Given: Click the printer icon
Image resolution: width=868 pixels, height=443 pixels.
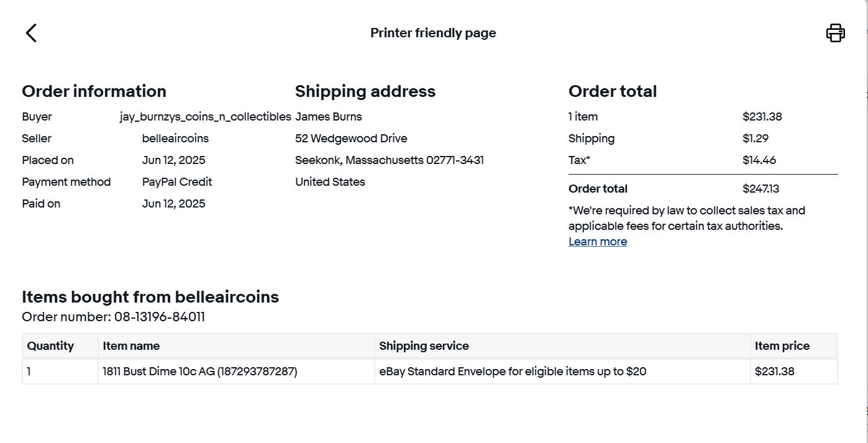Looking at the screenshot, I should click(835, 33).
